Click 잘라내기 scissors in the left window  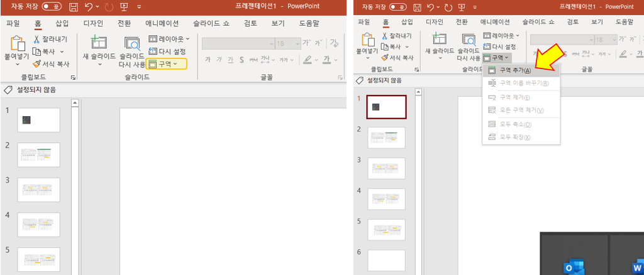[36, 40]
